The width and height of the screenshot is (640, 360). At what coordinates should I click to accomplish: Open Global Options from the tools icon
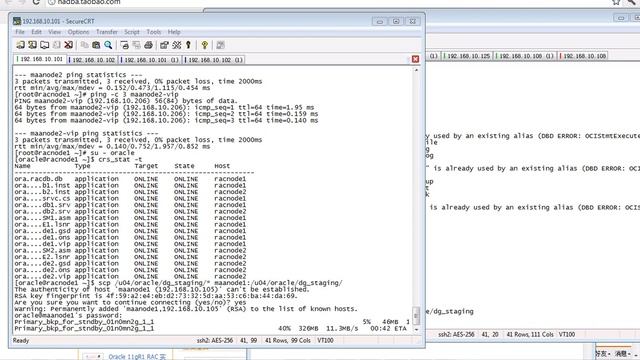pos(176,45)
